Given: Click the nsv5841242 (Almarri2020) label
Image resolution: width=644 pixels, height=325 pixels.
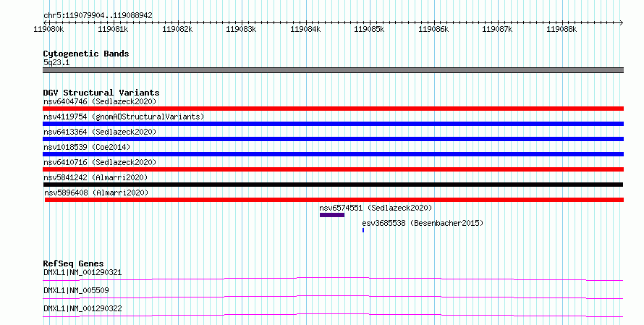Looking at the screenshot, I should pyautogui.click(x=96, y=177).
